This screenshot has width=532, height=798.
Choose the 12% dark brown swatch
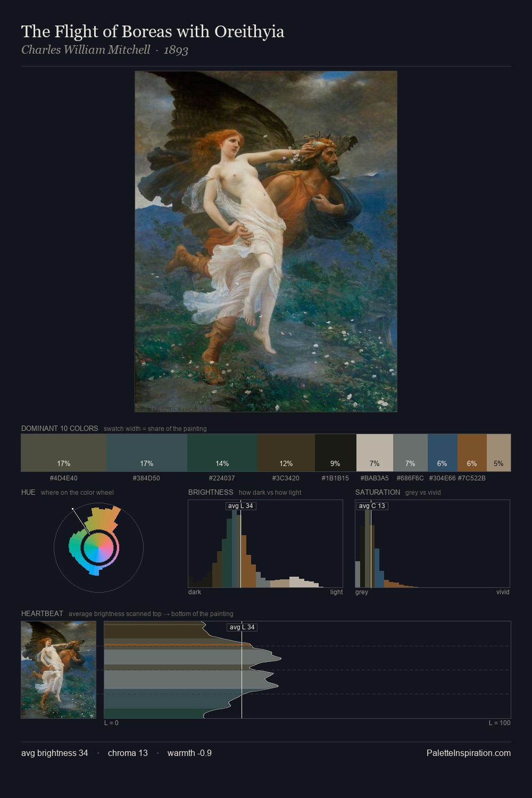point(286,453)
